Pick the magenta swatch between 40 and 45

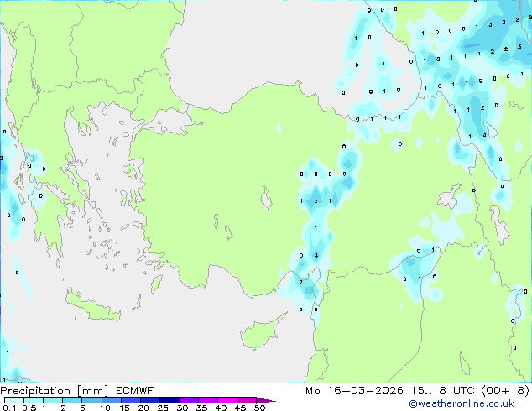(231, 400)
